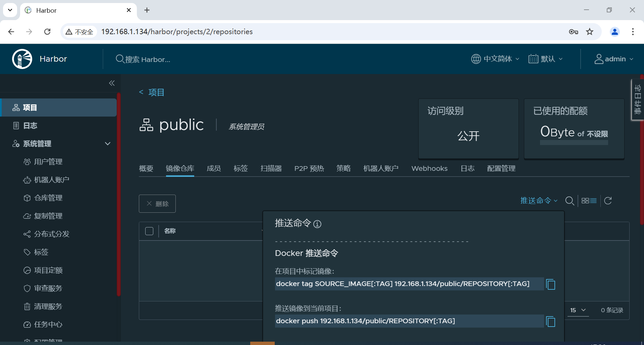Switch to the 成员 tab
The width and height of the screenshot is (644, 345).
click(214, 168)
